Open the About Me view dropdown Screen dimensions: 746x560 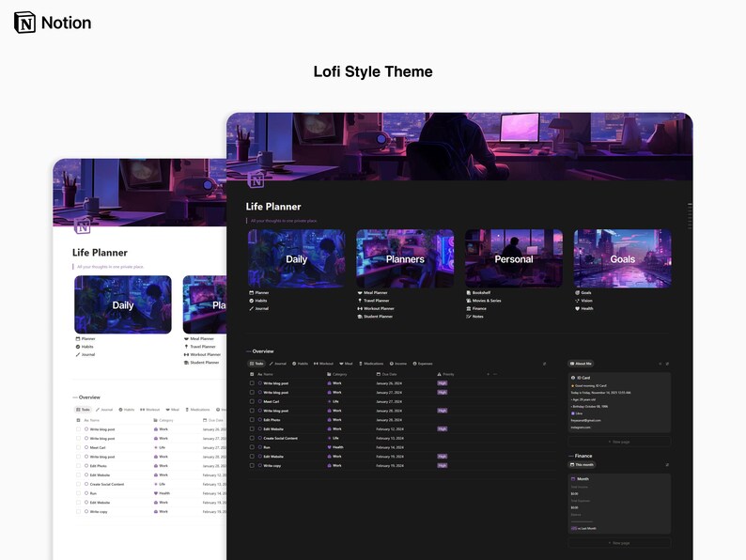click(581, 364)
